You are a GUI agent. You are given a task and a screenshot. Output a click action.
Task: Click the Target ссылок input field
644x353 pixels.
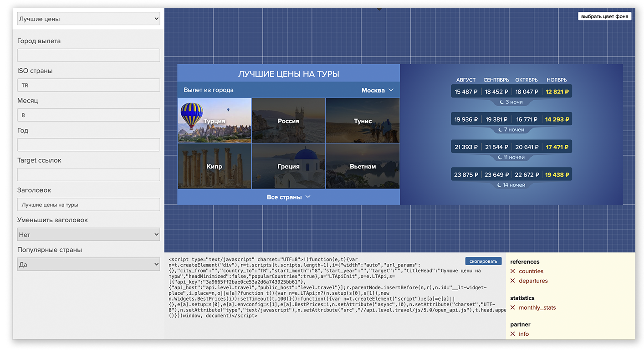click(88, 174)
